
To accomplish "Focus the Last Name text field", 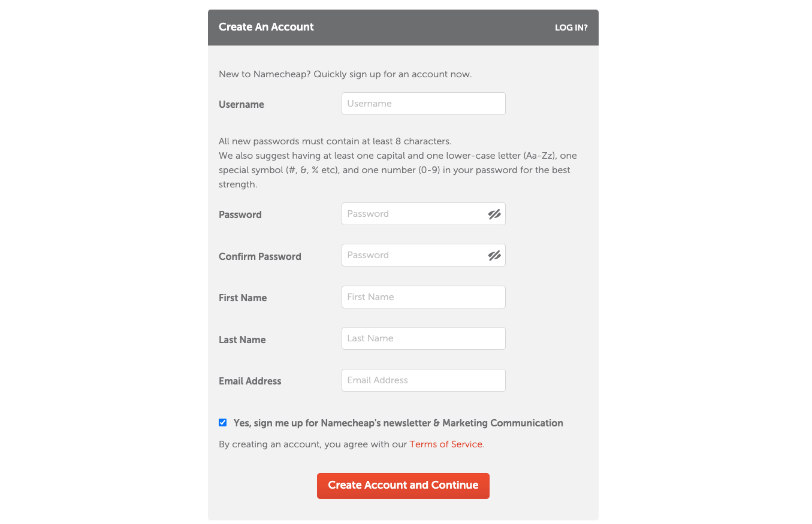I will click(x=423, y=338).
